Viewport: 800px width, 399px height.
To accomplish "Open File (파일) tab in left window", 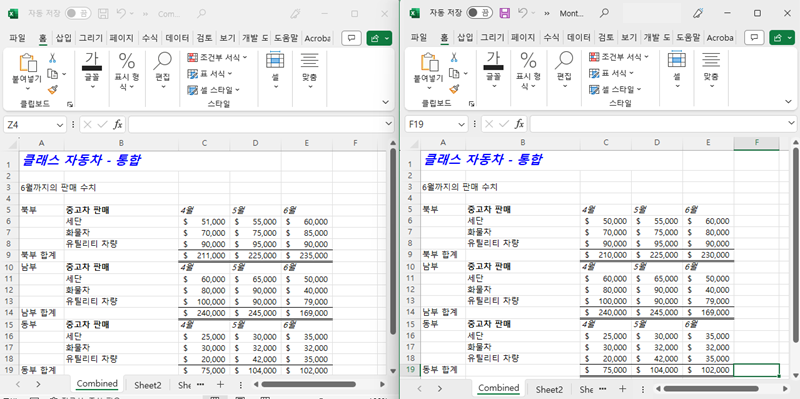I will [x=17, y=38].
